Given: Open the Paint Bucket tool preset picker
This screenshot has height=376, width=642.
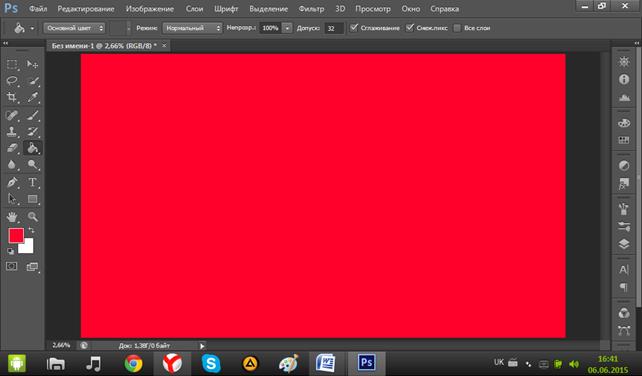Looking at the screenshot, I should pos(32,28).
